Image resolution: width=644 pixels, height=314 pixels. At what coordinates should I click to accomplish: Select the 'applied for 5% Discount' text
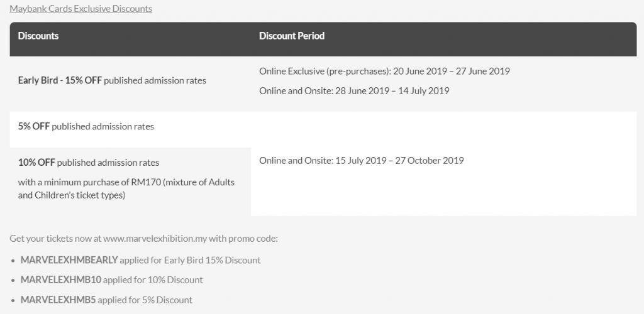147,300
